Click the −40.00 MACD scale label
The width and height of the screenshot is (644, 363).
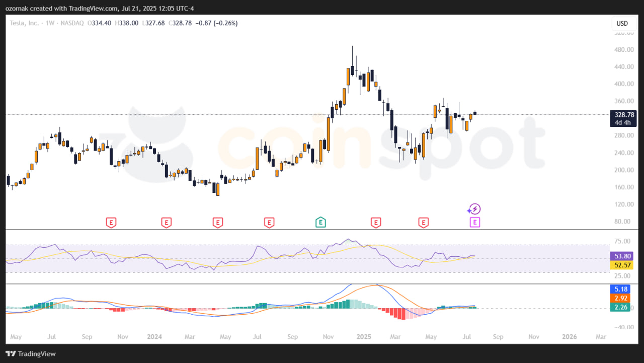(624, 327)
